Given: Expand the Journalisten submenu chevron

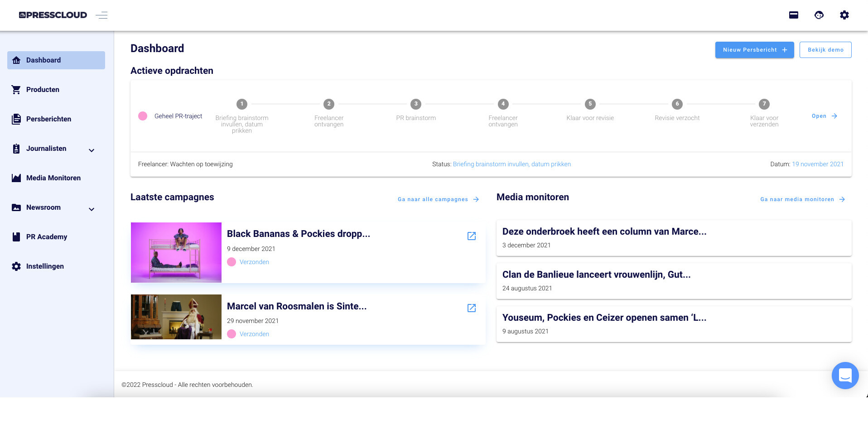Looking at the screenshot, I should click(x=92, y=150).
